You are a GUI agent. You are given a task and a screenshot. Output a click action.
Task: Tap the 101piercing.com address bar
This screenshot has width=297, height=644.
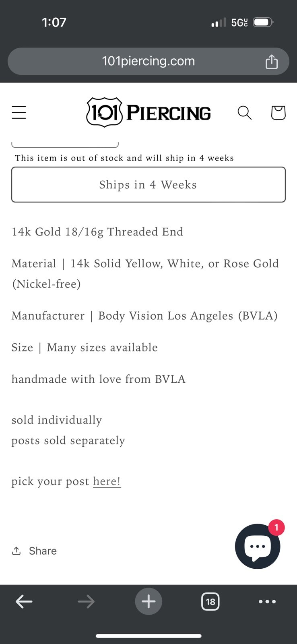pos(148,61)
